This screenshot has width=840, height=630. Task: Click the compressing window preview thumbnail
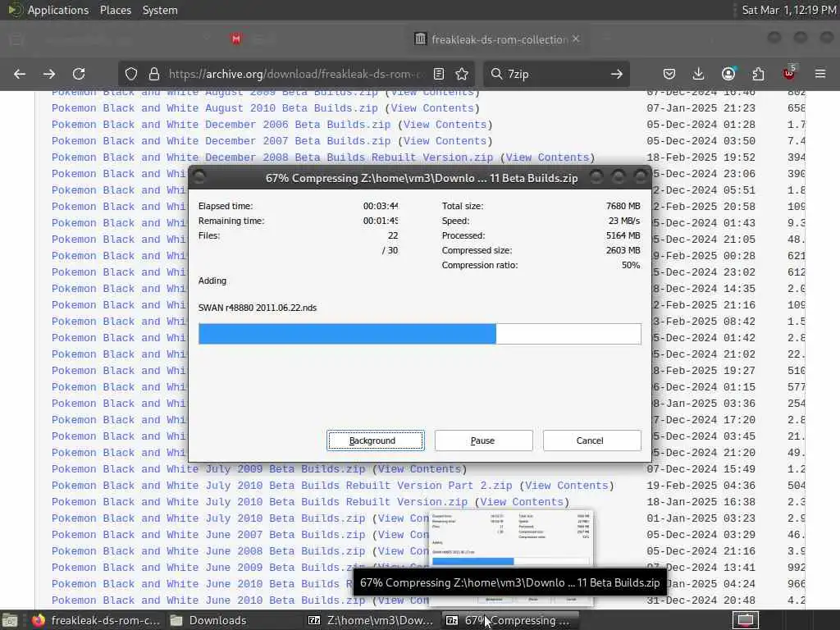[511, 541]
